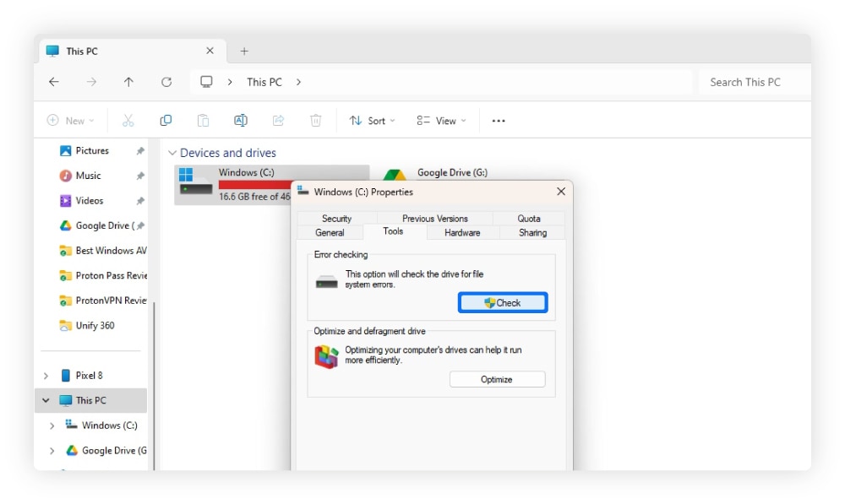Switch to the General tab

(330, 233)
